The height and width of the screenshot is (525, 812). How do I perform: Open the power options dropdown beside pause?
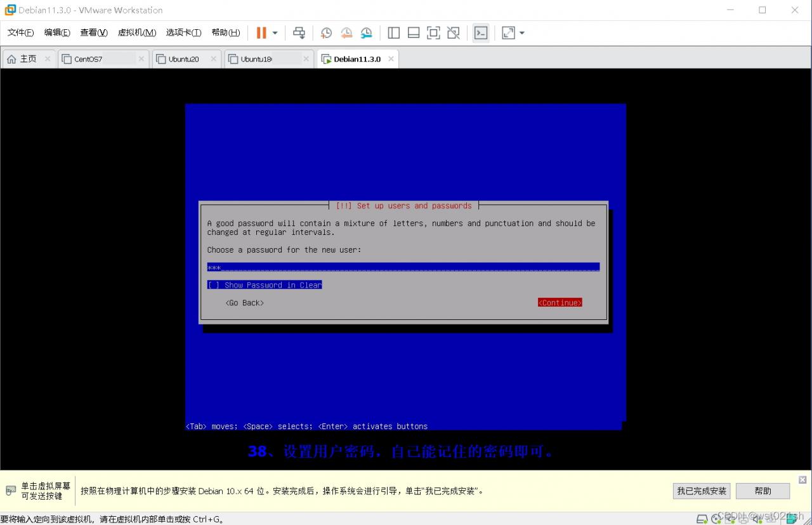coord(275,33)
